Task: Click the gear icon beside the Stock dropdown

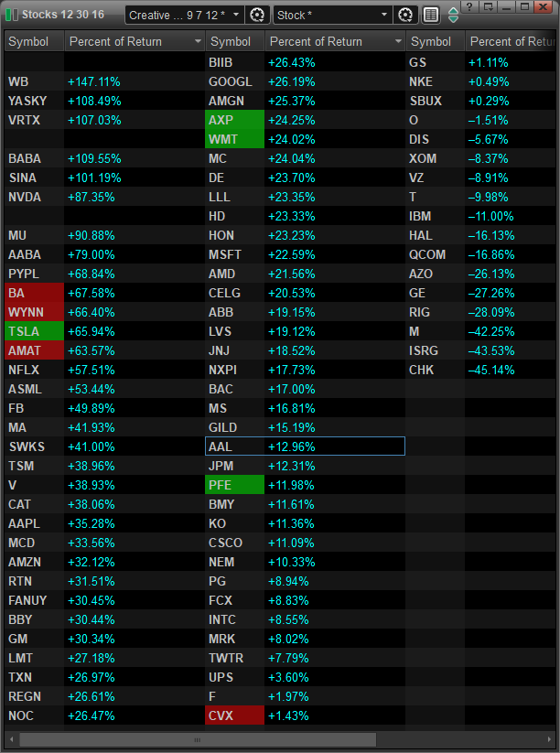Action: (406, 15)
